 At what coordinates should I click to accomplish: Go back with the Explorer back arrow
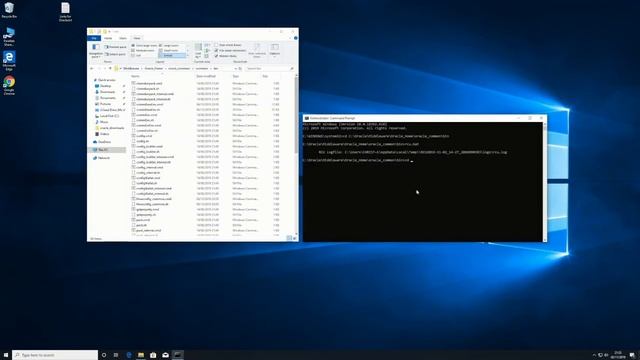pyautogui.click(x=91, y=69)
